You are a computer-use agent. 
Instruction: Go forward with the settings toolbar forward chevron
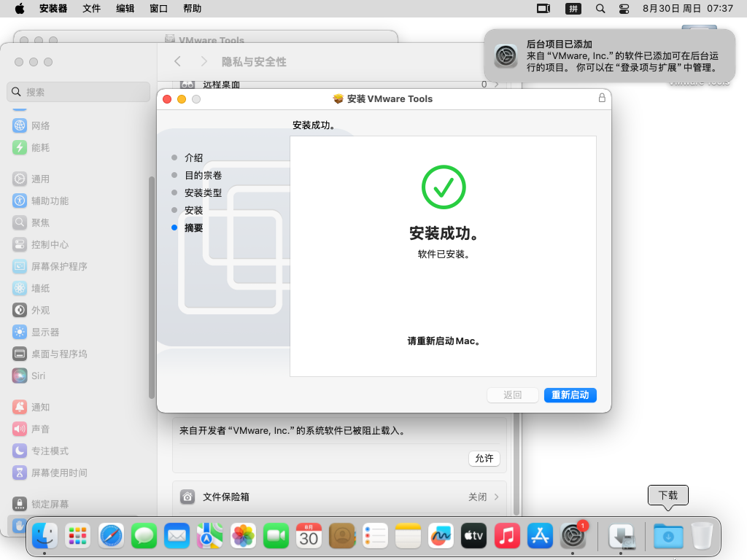pos(204,61)
